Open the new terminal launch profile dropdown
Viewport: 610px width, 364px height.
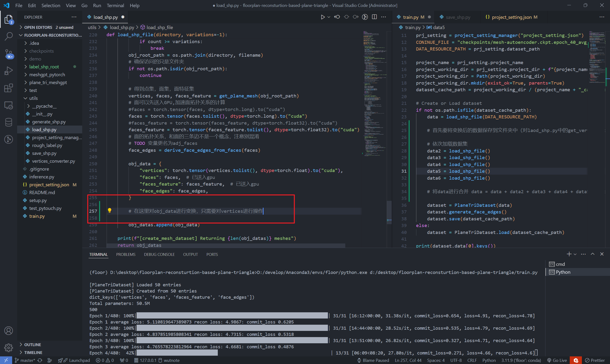575,254
